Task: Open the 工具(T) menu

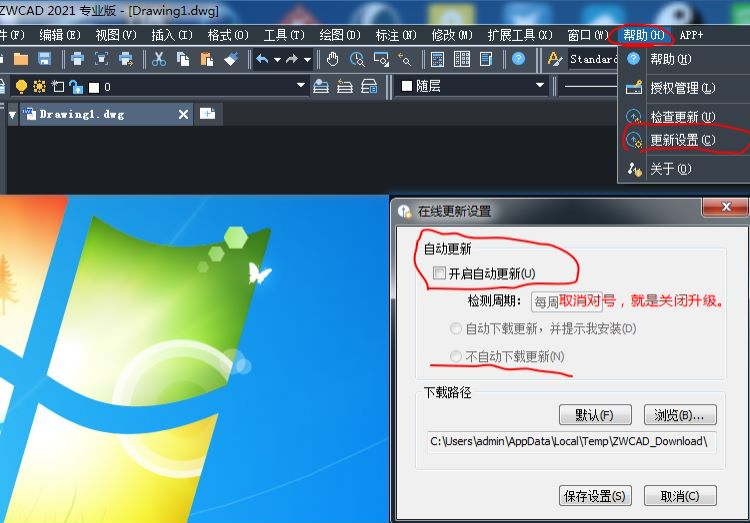Action: tap(284, 35)
